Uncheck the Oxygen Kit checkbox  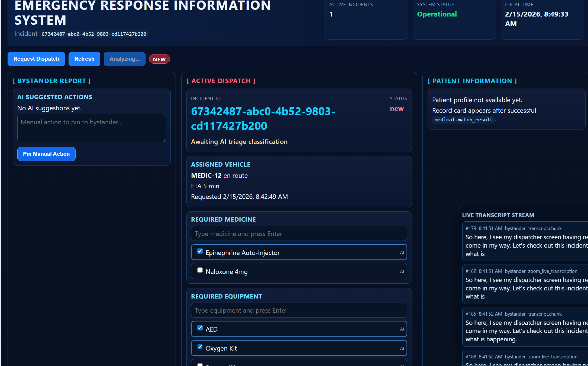[x=200, y=347]
